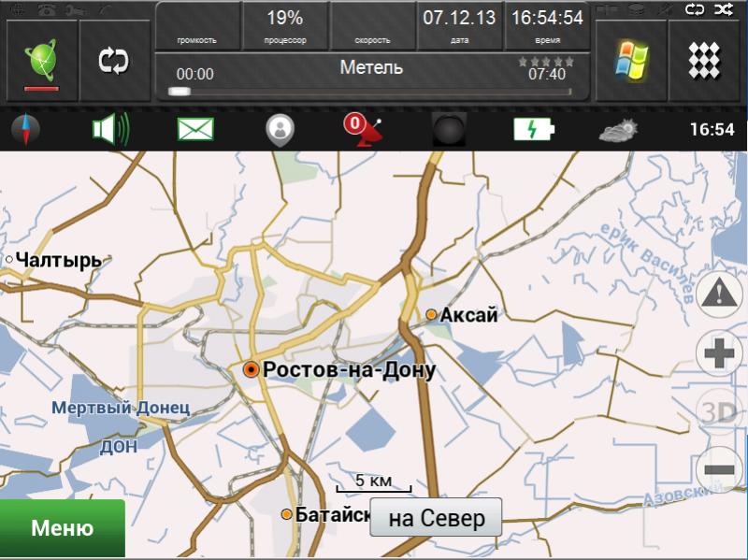The height and width of the screenshot is (560, 748).
Task: Open the red satellite dish GPS status
Action: [x=363, y=129]
